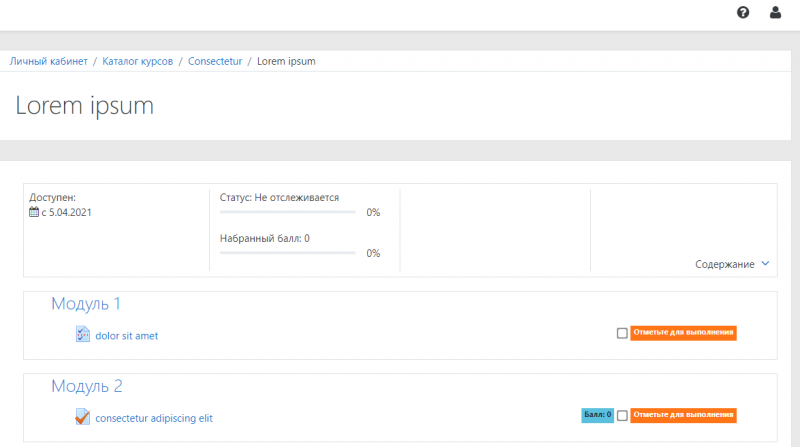The image size is (800, 447).
Task: Open the dolor sit amet activity
Action: (x=127, y=336)
